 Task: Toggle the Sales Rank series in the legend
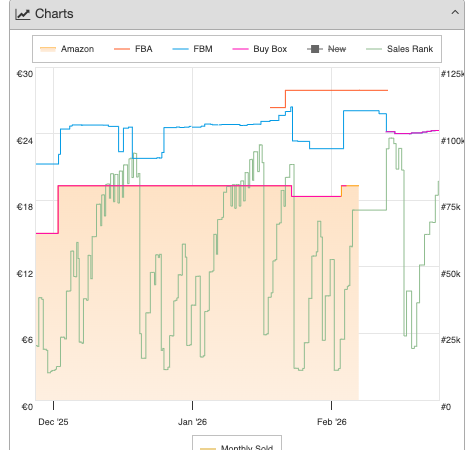[399, 49]
